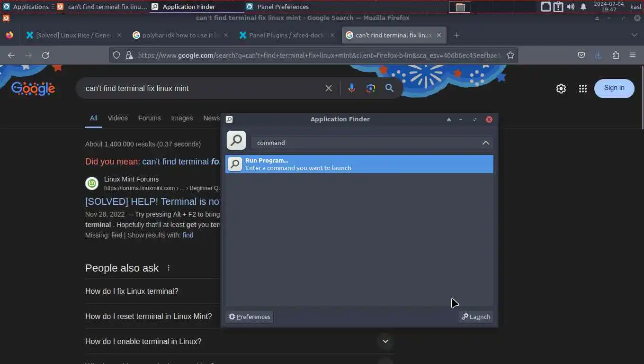The height and width of the screenshot is (364, 644).
Task: Expand the list all tabs chevron
Action: [x=635, y=35]
